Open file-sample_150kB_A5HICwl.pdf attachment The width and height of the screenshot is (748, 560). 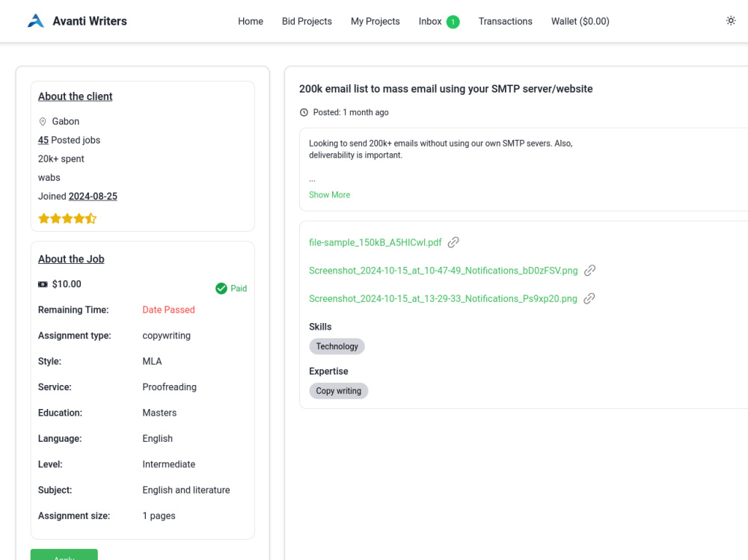pyautogui.click(x=375, y=242)
